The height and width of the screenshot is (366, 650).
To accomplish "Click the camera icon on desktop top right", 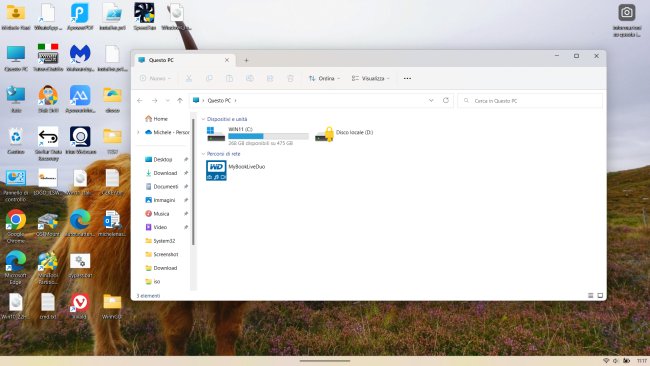I will coord(626,12).
